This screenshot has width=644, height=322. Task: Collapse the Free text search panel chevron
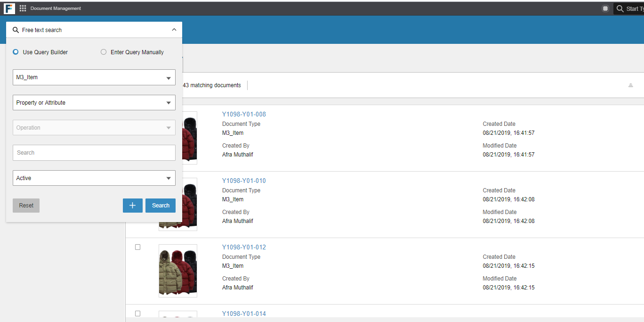coord(174,30)
